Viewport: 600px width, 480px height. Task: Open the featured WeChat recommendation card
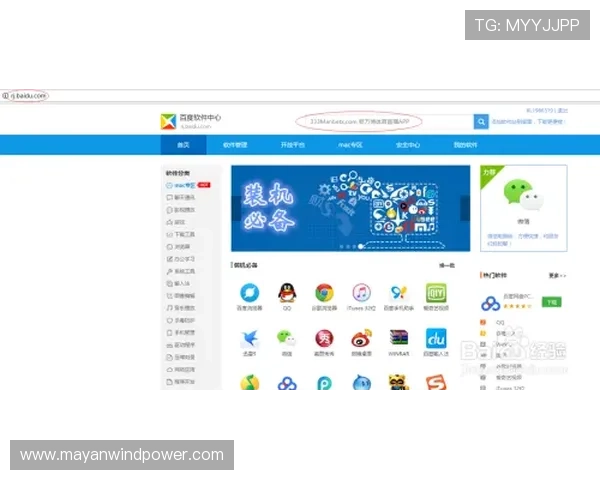pos(523,208)
